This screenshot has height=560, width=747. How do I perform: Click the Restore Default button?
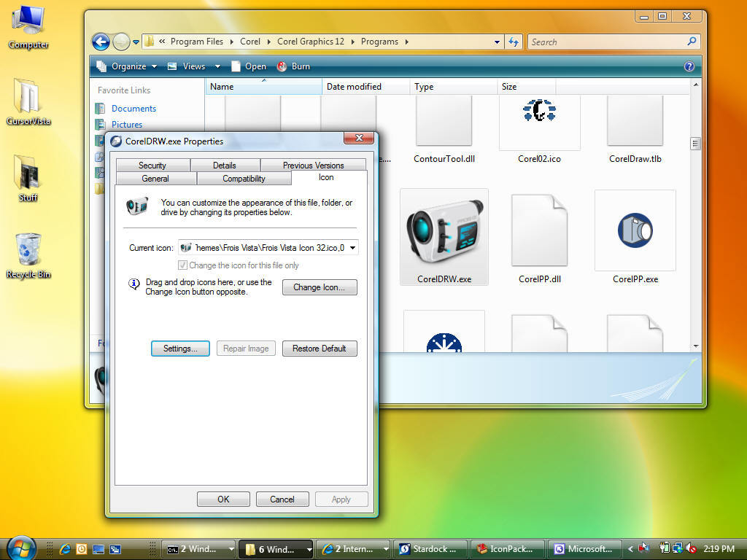tap(320, 348)
